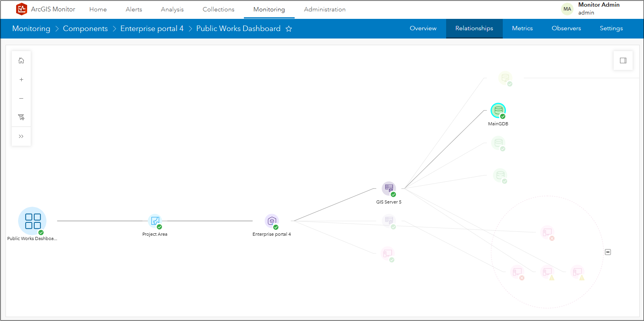Select the rightmost faded node with warning badge
This screenshot has height=321, width=644.
point(578,272)
